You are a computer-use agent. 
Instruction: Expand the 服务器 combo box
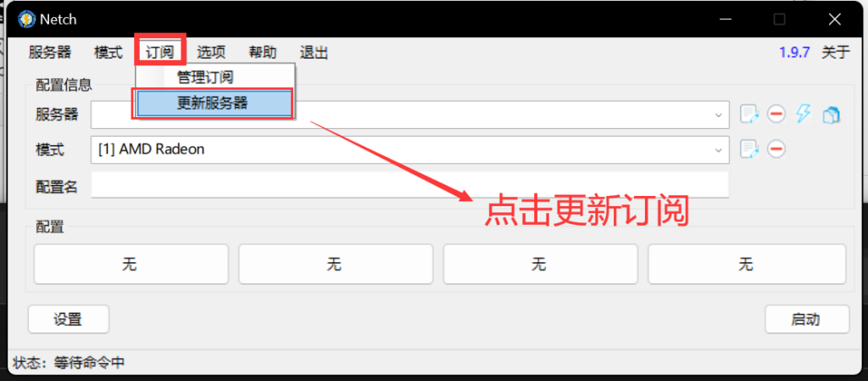click(x=718, y=115)
